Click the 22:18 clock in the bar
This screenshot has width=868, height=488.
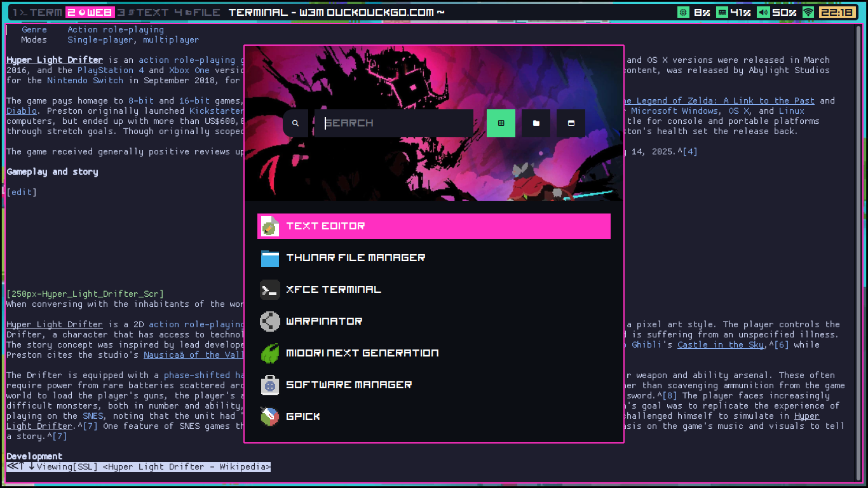837,12
